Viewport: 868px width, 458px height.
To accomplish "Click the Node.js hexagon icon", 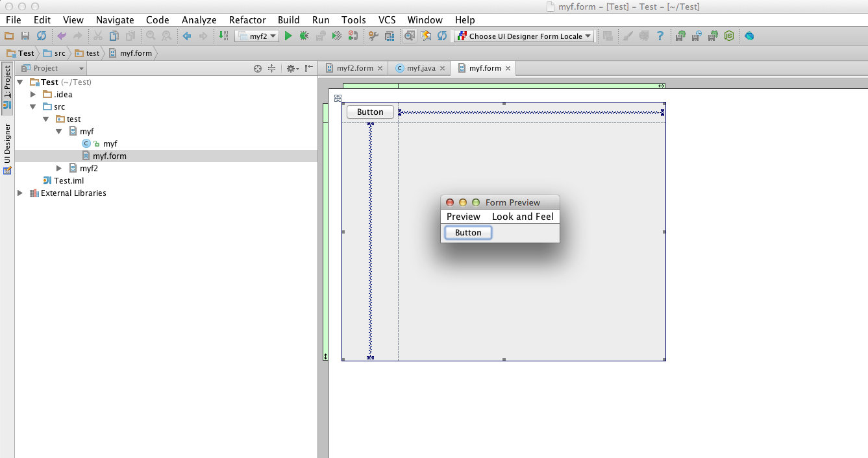I will [x=729, y=36].
